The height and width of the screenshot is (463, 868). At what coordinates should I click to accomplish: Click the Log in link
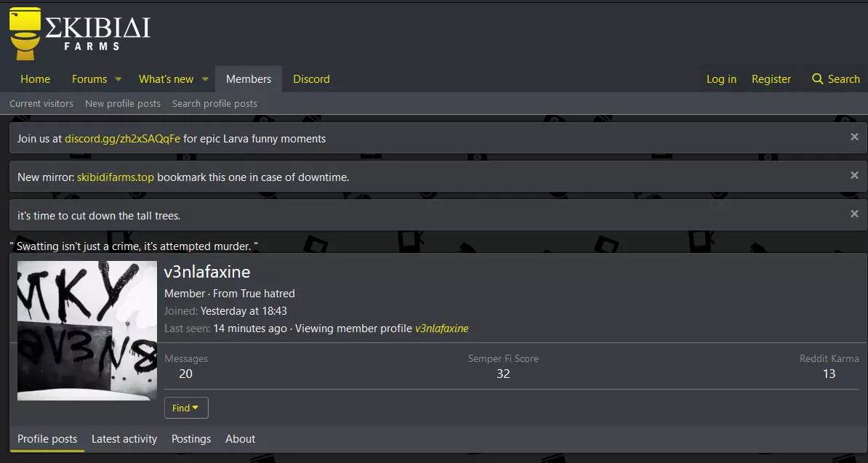pyautogui.click(x=721, y=79)
